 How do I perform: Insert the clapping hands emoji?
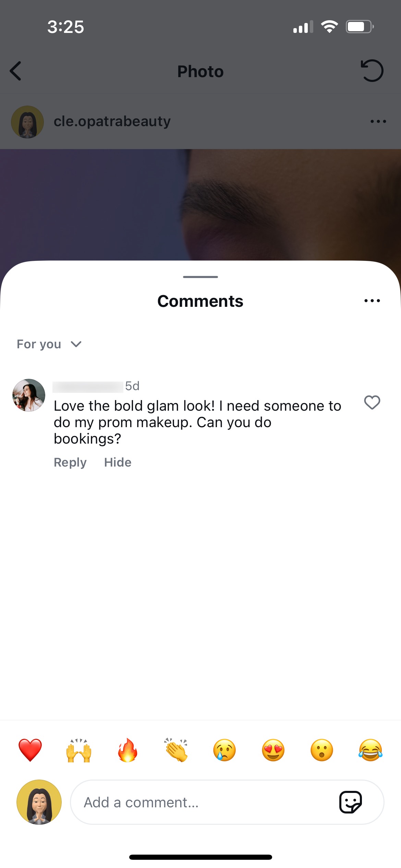pyautogui.click(x=176, y=750)
